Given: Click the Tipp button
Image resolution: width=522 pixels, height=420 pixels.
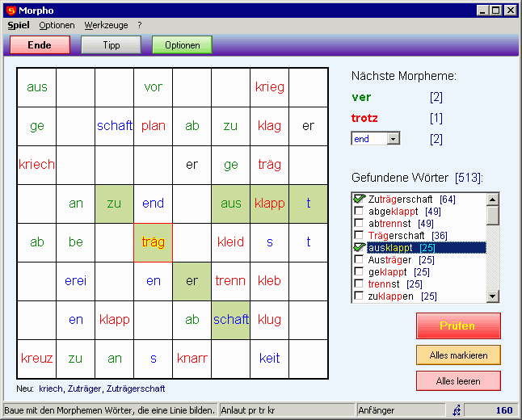Looking at the screenshot, I should (112, 45).
